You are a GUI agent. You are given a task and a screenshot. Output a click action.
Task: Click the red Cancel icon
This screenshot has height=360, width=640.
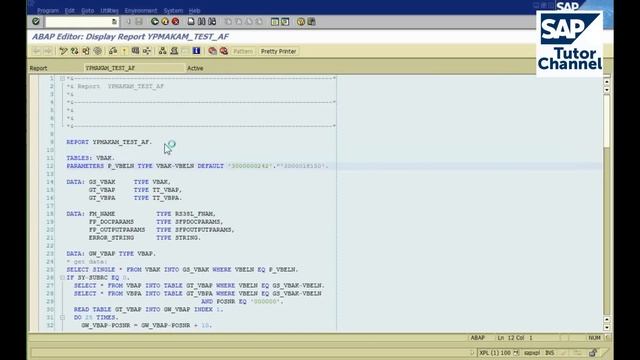(176, 22)
